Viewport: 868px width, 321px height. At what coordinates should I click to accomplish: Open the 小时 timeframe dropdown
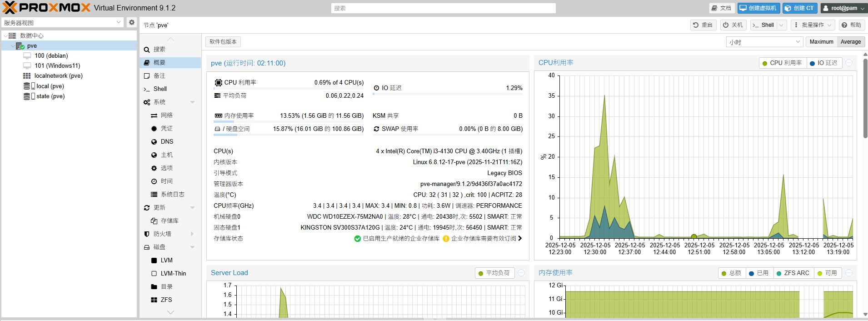pos(764,42)
